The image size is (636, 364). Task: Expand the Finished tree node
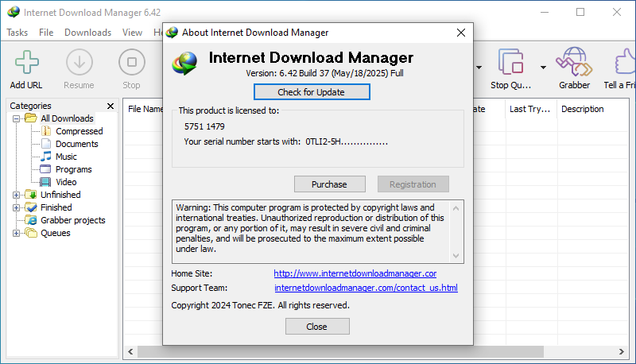coord(16,208)
